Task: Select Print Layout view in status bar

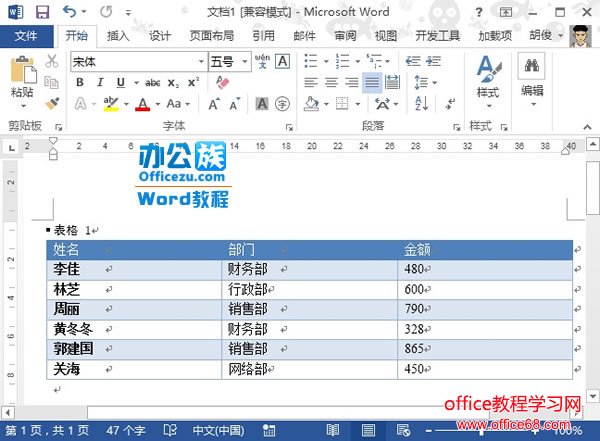Action: pyautogui.click(x=368, y=430)
